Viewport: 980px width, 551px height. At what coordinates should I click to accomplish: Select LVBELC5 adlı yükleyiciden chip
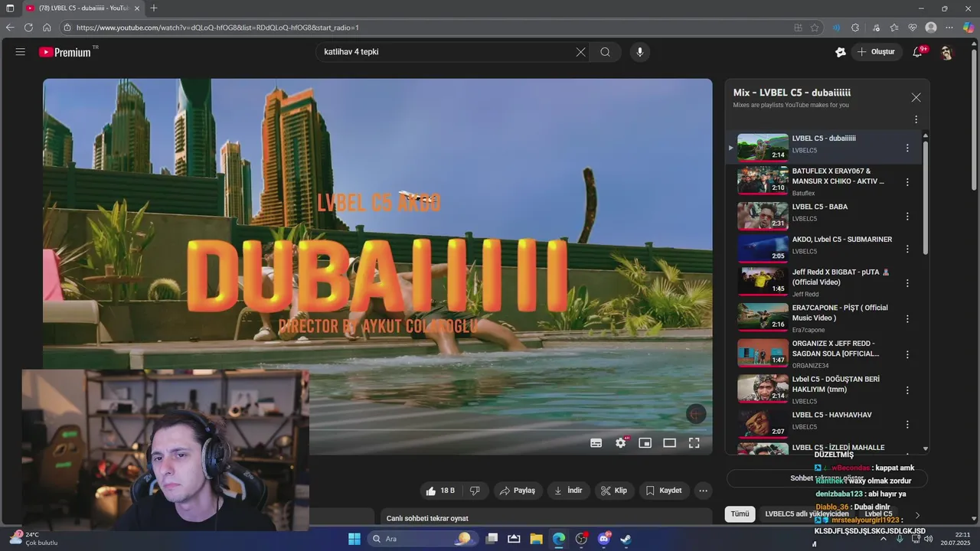point(805,514)
